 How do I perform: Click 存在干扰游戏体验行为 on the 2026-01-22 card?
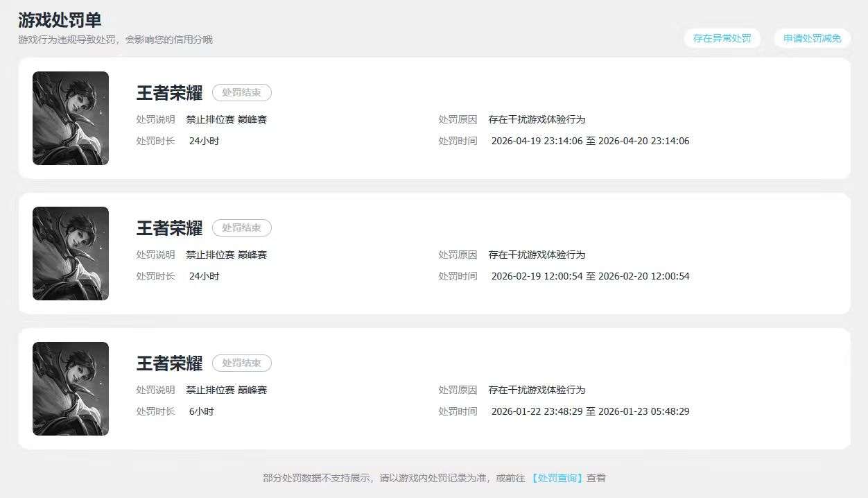click(537, 390)
